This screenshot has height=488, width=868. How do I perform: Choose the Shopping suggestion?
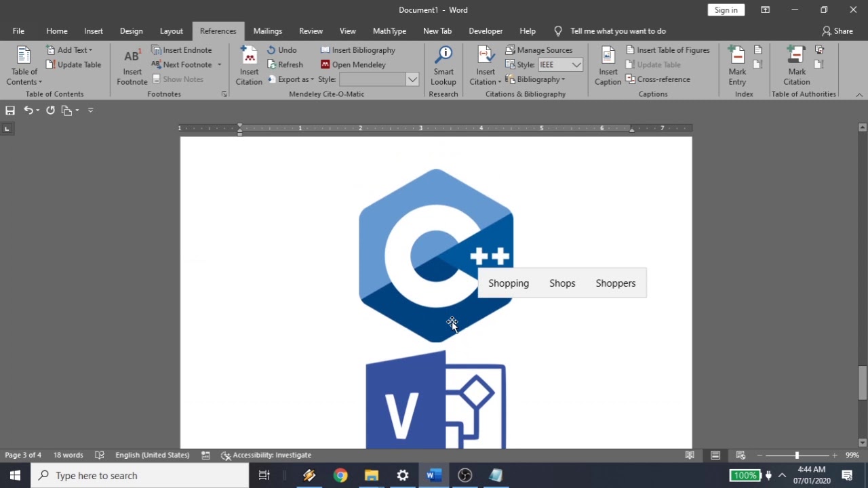509,283
